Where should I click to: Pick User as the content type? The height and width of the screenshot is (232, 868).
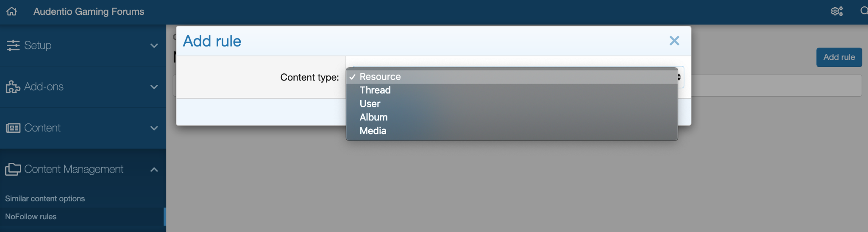tap(370, 104)
